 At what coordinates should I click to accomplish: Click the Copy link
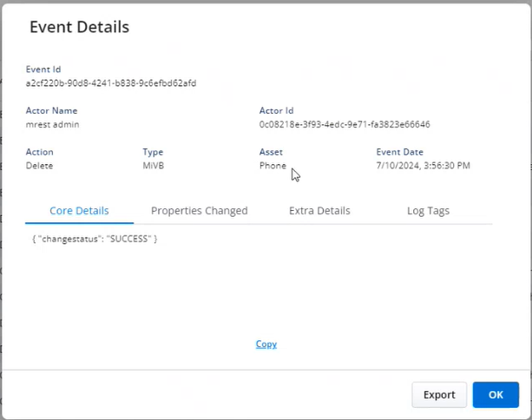click(266, 344)
